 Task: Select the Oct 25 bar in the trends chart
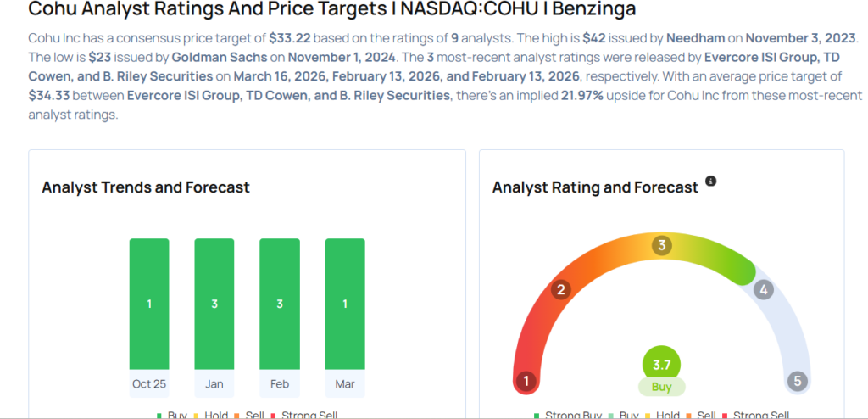149,304
